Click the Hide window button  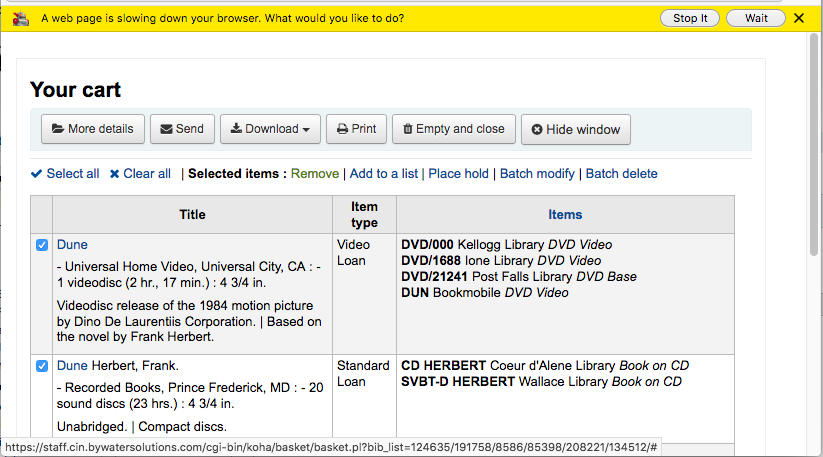click(x=576, y=130)
